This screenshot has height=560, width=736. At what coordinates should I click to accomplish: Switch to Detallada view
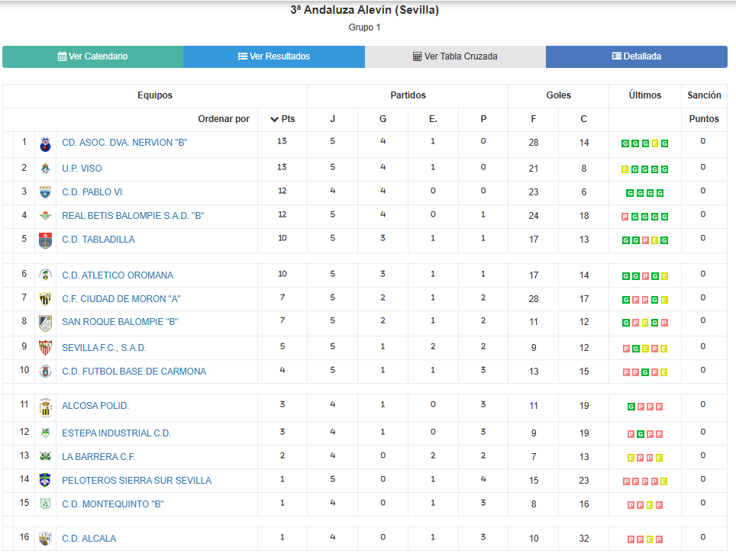coord(637,56)
